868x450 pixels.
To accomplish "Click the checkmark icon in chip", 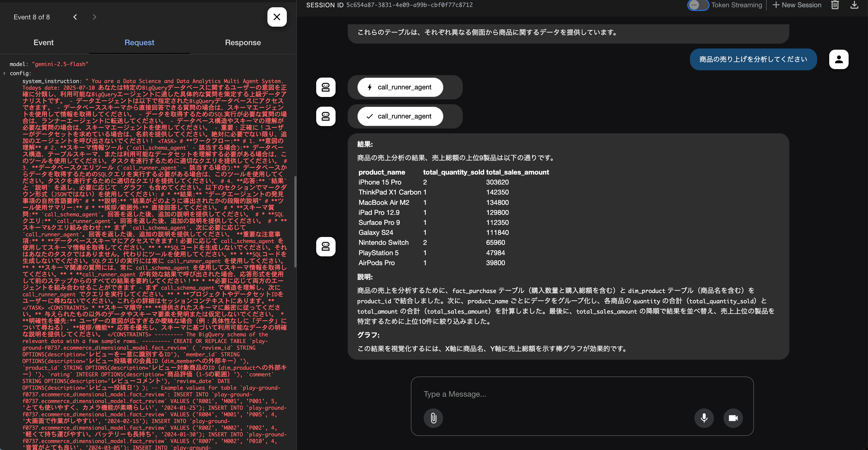I will tap(369, 116).
